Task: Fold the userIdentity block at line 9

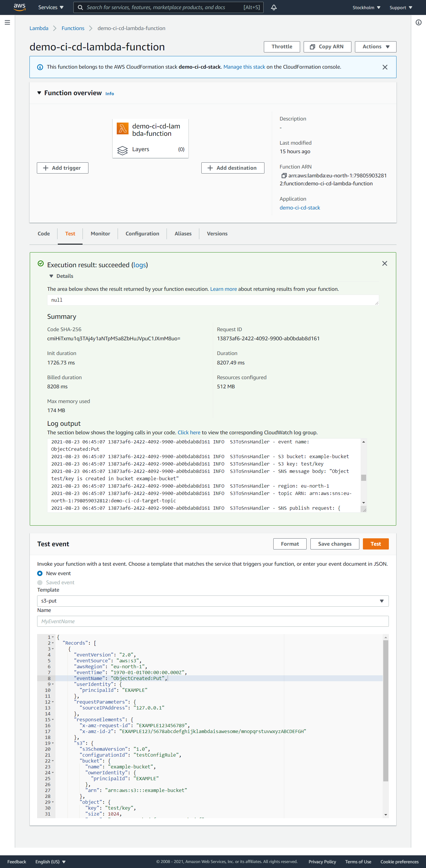Action: pos(53,684)
